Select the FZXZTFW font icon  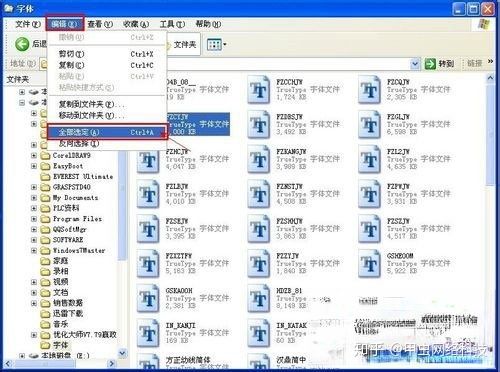click(x=148, y=263)
